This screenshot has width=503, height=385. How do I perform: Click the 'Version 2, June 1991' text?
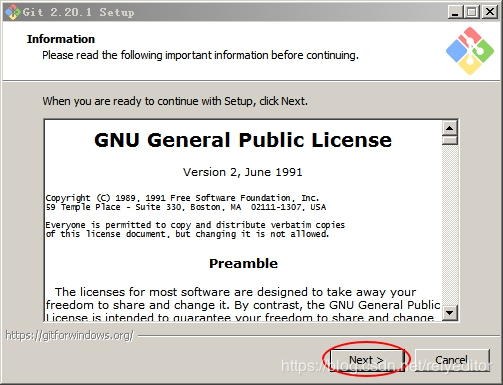(243, 172)
